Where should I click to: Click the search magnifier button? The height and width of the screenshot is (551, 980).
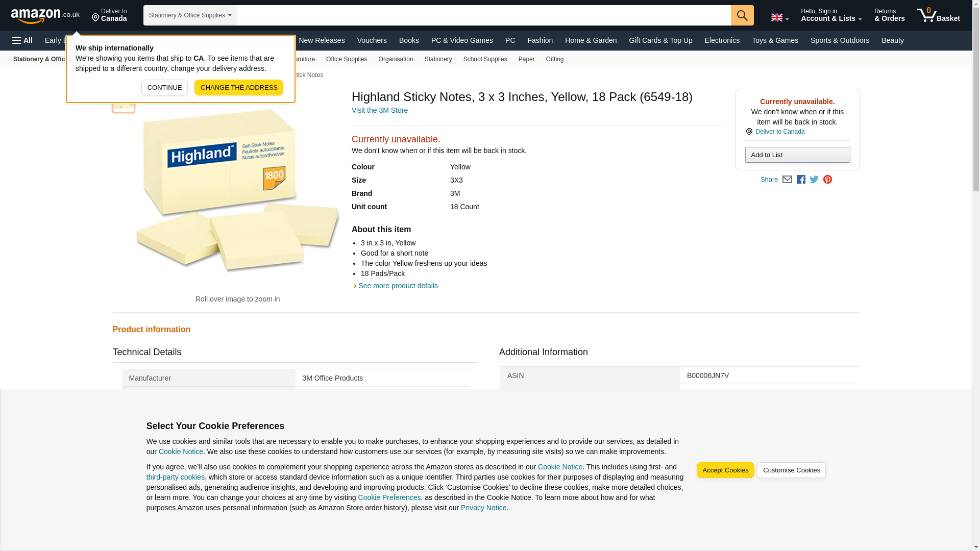[742, 15]
